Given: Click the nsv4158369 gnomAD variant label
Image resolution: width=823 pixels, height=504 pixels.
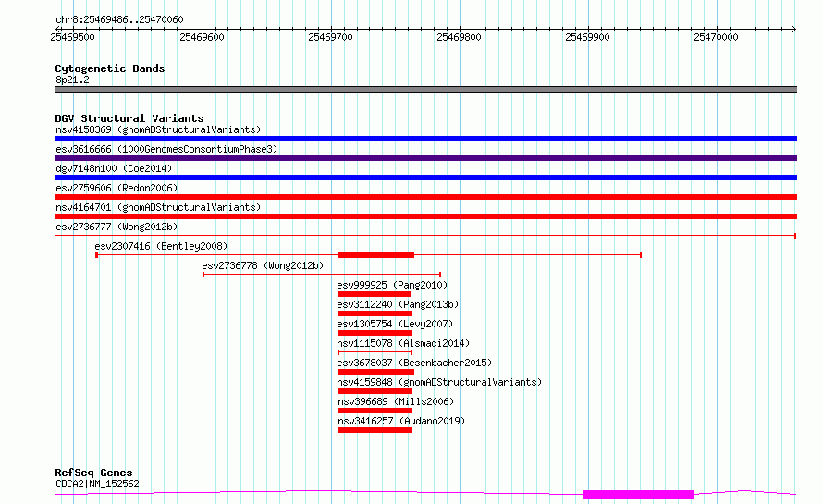Looking at the screenshot, I should 158,129.
